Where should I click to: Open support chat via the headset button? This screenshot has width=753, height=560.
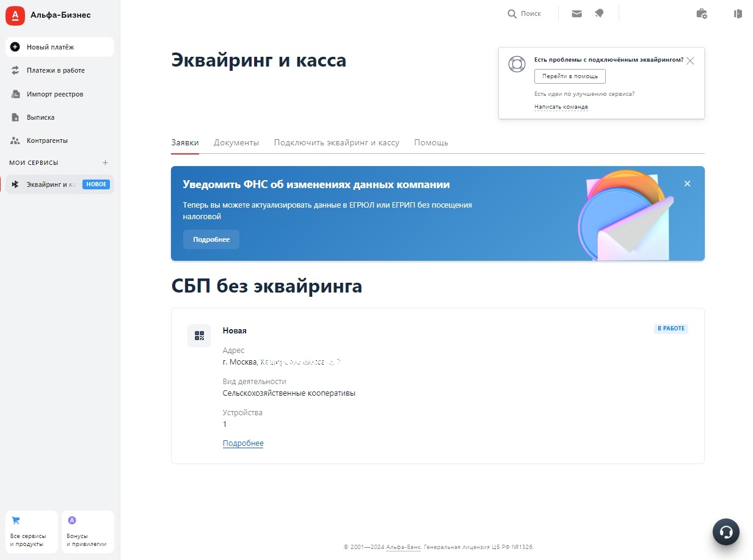coord(726,532)
